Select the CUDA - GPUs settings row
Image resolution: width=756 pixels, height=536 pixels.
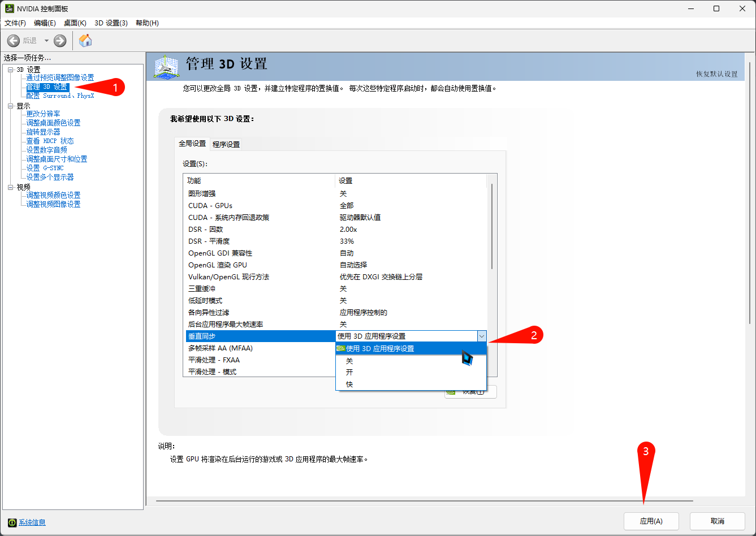336,205
